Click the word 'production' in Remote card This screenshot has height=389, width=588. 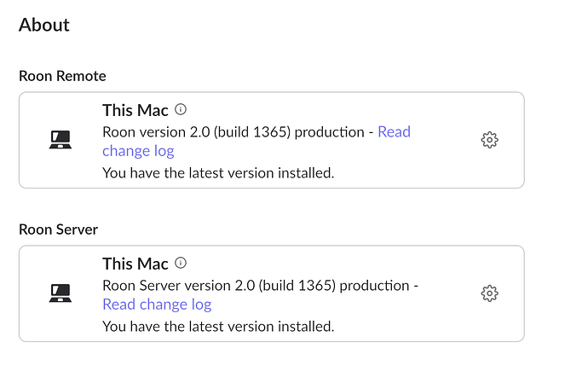point(329,132)
